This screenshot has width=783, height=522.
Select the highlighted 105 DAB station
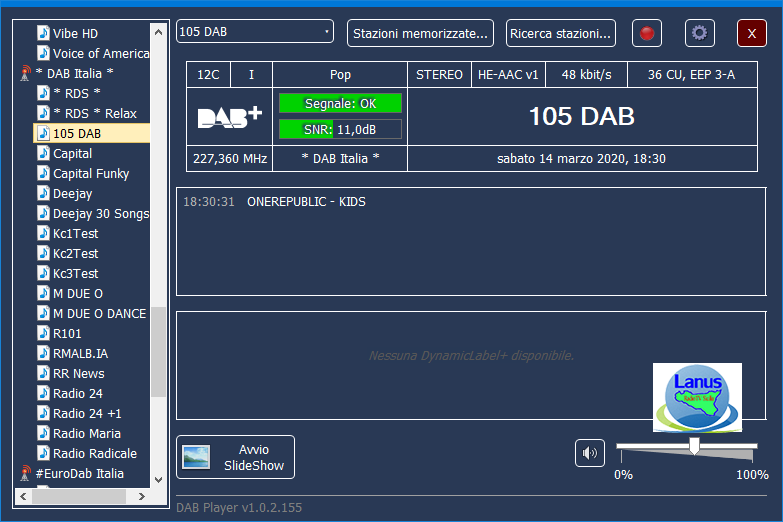click(x=91, y=133)
